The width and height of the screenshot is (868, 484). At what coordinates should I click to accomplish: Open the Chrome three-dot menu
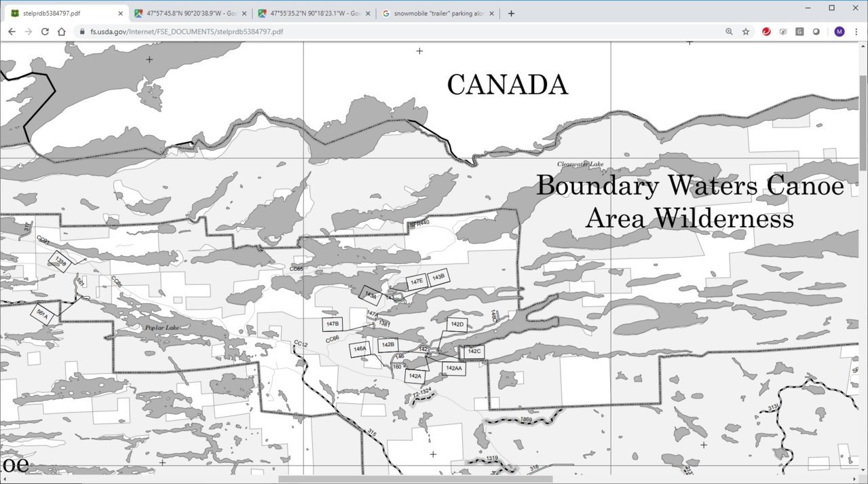tap(856, 31)
